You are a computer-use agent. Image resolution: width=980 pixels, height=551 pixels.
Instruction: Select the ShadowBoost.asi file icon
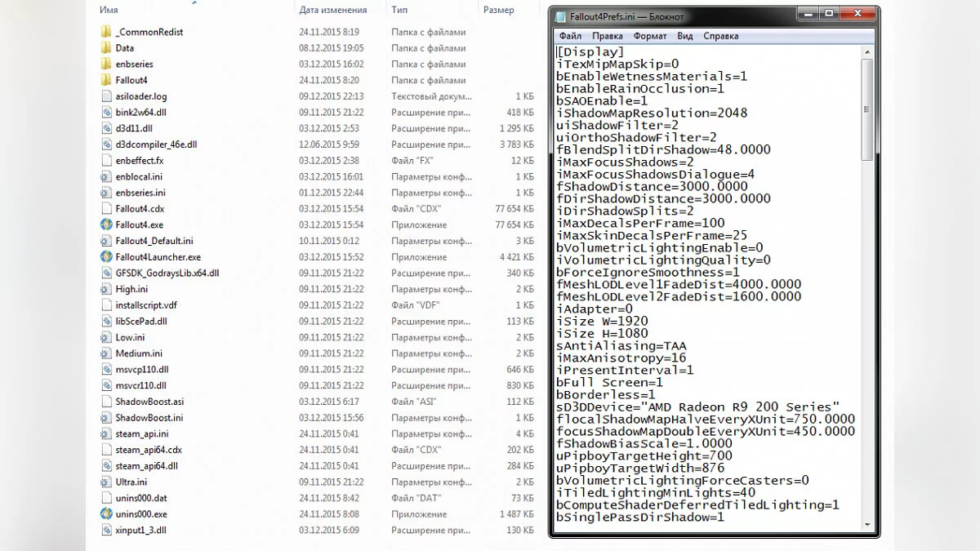[x=106, y=402]
